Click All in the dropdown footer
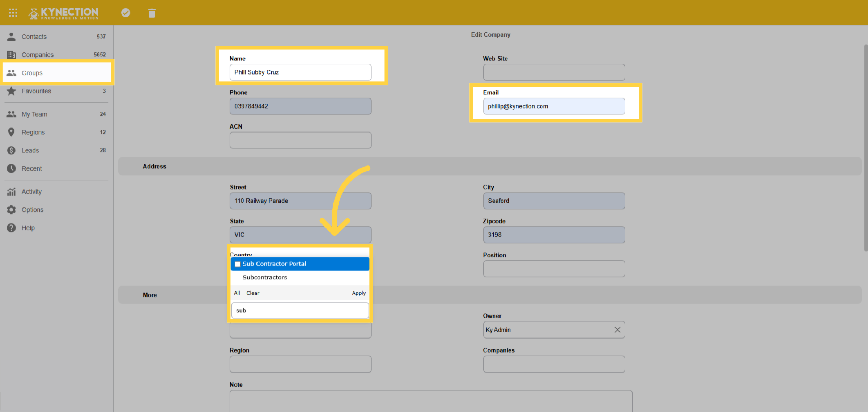 (237, 293)
